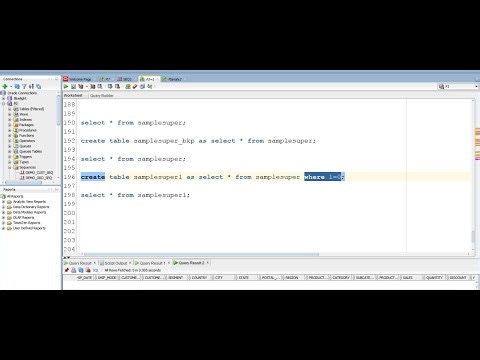Expand the Views node in Connections tree
The width and height of the screenshot is (480, 360).
[10, 114]
